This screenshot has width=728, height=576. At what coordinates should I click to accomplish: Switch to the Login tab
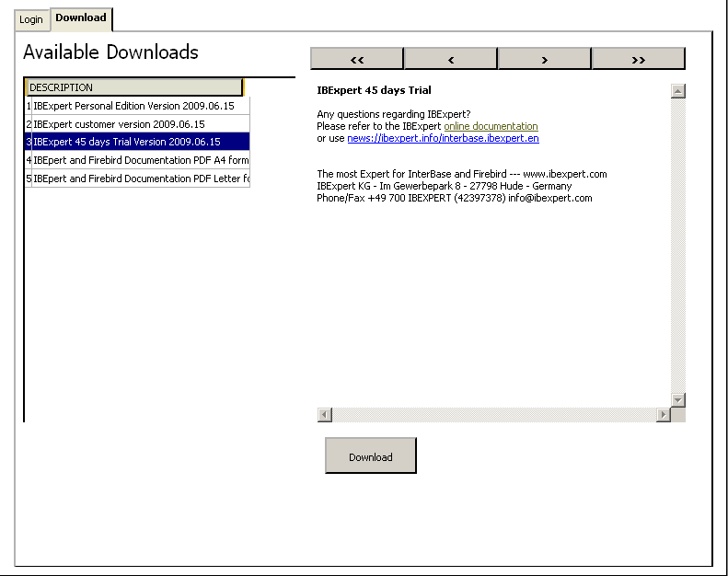pos(31,20)
